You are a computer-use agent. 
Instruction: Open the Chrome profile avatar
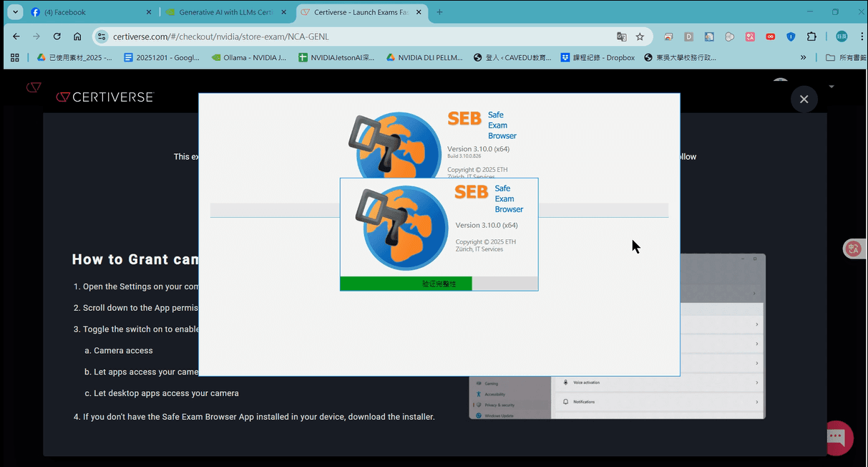pos(842,37)
